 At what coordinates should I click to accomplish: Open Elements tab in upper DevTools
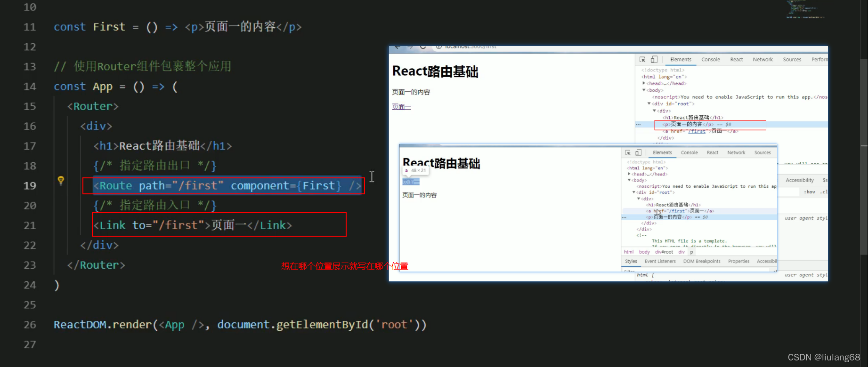coord(681,60)
